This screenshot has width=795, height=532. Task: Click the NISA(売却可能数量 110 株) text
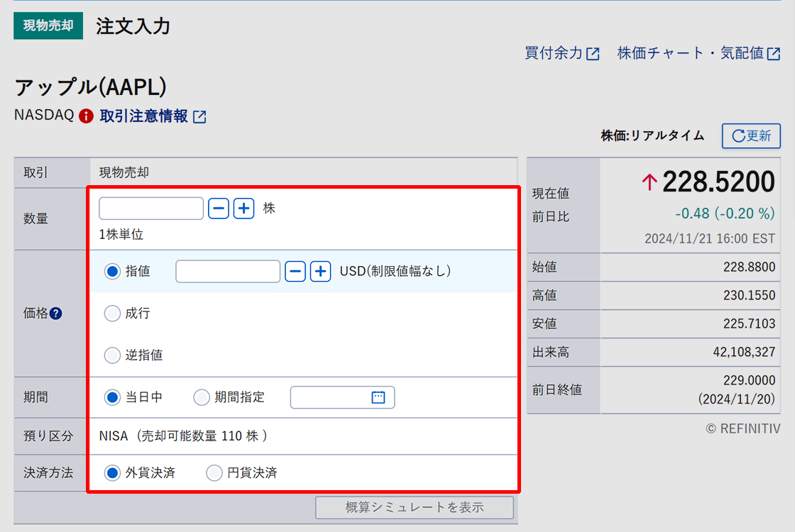pyautogui.click(x=184, y=436)
